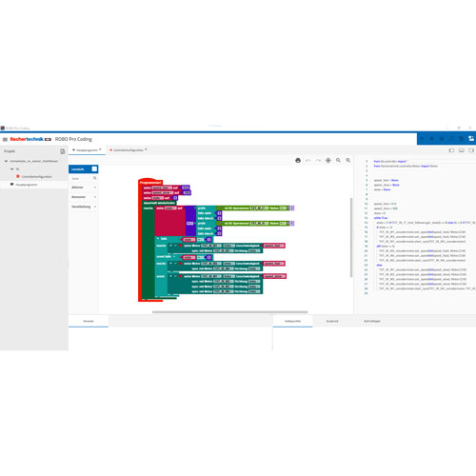Open Controllerkonfiguration in the project tree
The height and width of the screenshot is (476, 476).
[x=36, y=177]
